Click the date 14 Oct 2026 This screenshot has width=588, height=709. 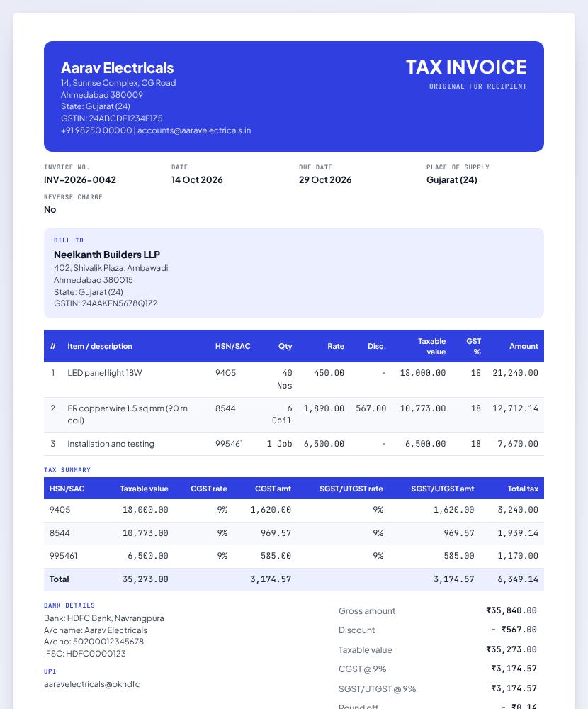(x=197, y=180)
